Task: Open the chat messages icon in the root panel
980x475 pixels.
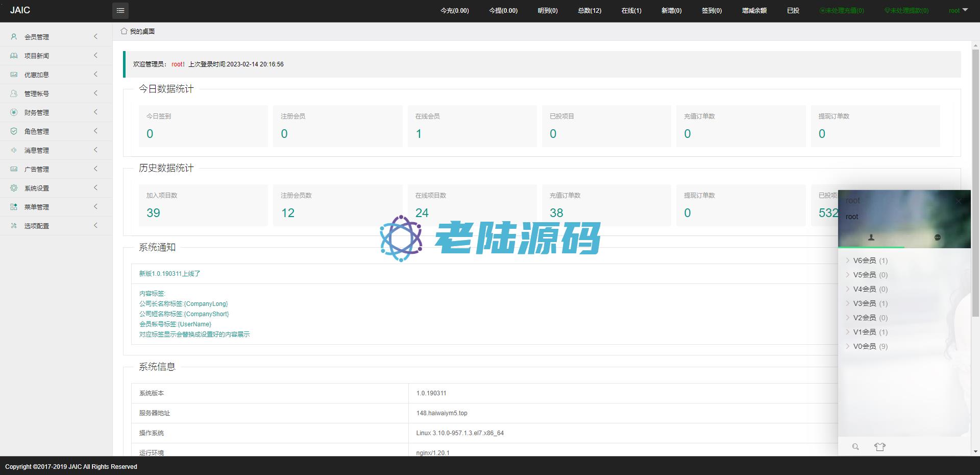Action: (937, 237)
